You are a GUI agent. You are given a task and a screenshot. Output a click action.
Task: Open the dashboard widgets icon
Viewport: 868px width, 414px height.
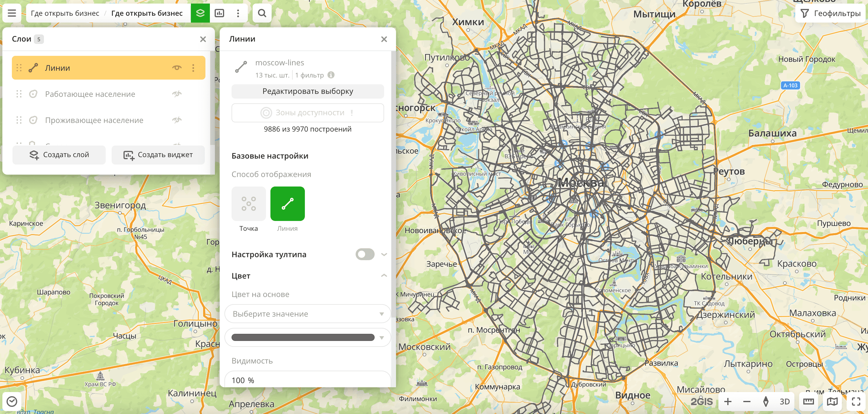(219, 13)
